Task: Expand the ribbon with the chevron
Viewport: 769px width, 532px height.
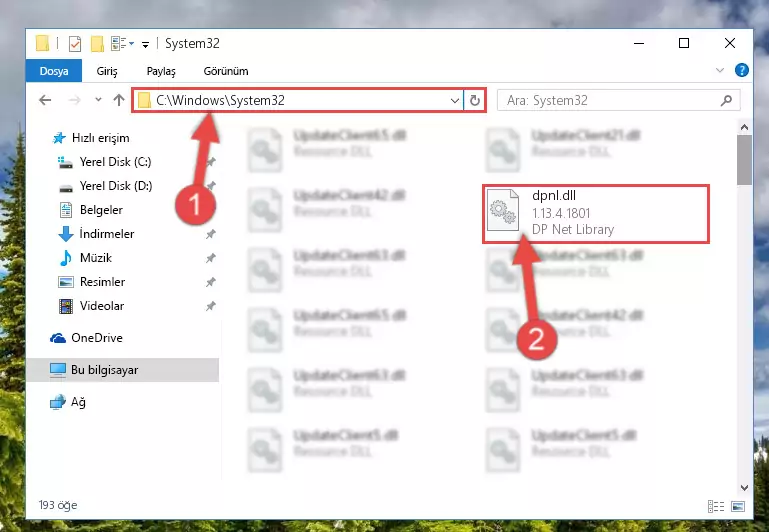Action: (x=719, y=70)
